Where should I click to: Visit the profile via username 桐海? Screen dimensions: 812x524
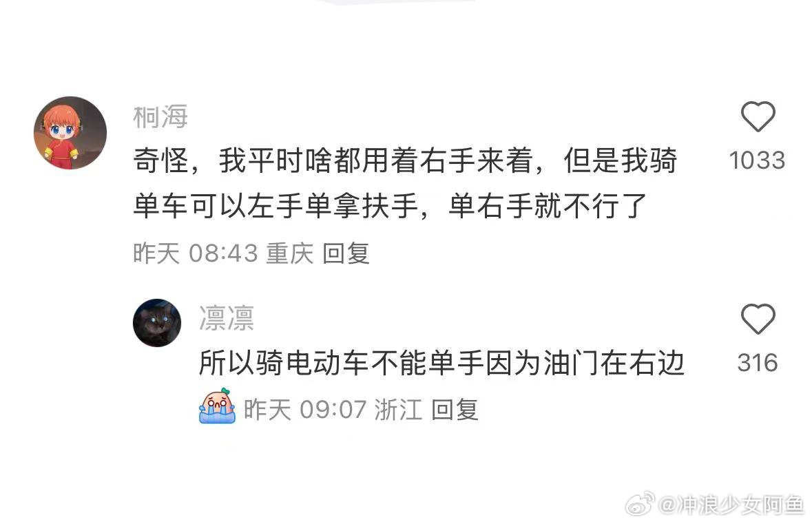[160, 117]
